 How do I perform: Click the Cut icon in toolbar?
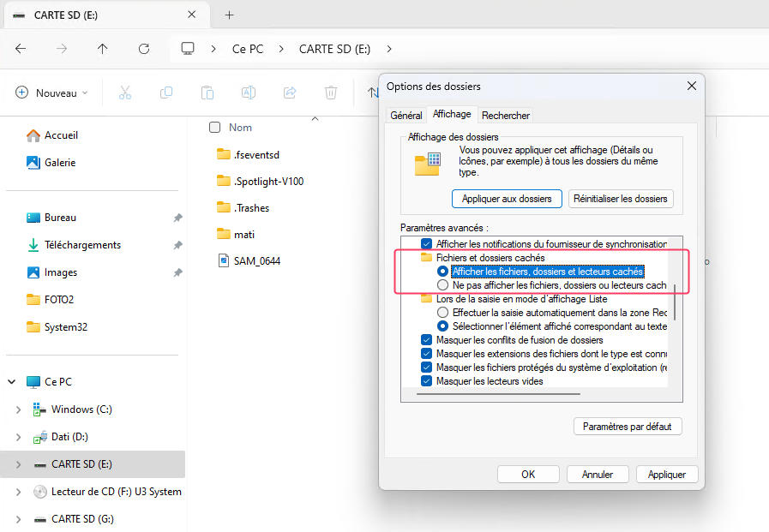click(x=125, y=93)
